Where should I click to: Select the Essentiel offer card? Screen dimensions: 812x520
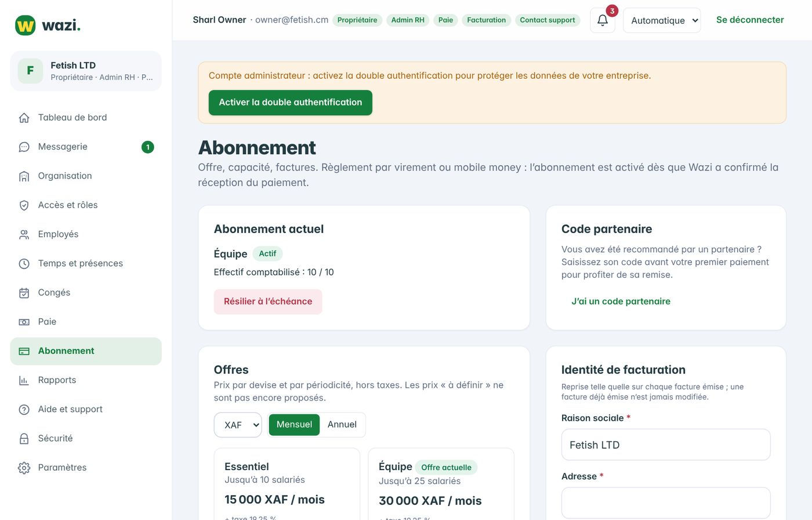tap(287, 484)
